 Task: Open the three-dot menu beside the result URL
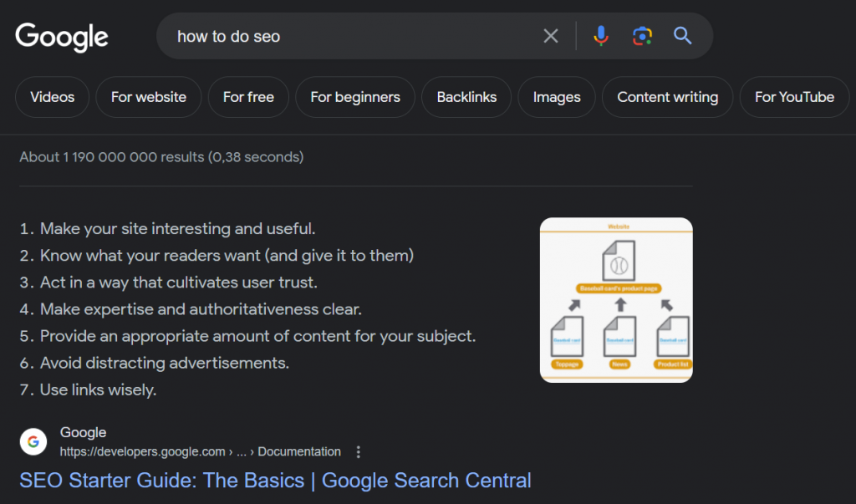tap(359, 452)
